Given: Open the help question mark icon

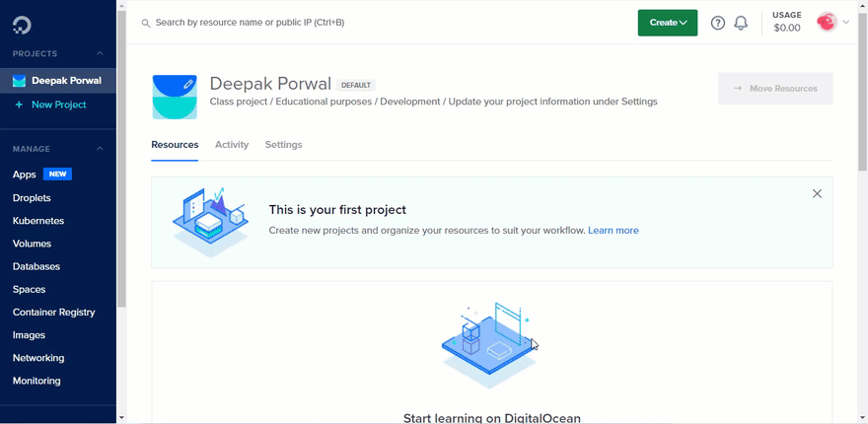Looking at the screenshot, I should (x=718, y=23).
